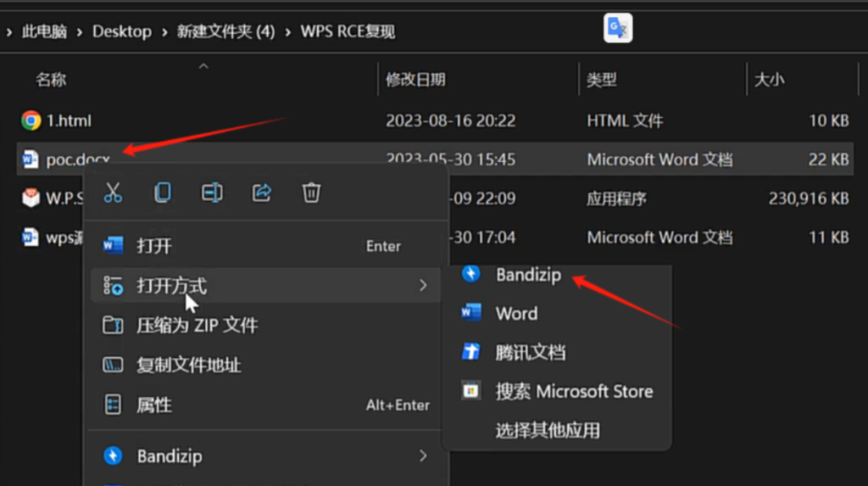Click the size value 10 KB
868x486 pixels.
click(829, 120)
